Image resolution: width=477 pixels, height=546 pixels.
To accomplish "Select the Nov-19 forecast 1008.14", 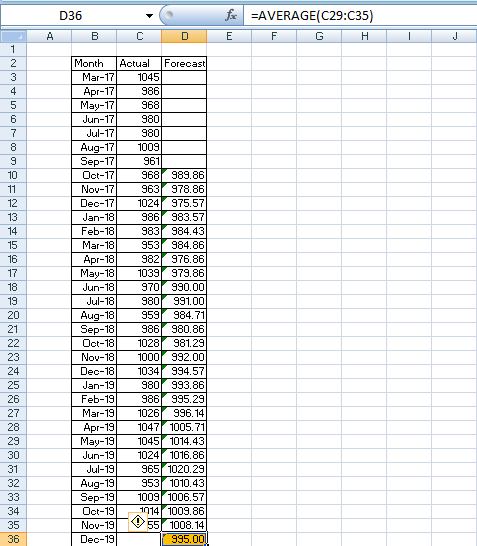I will click(x=184, y=525).
